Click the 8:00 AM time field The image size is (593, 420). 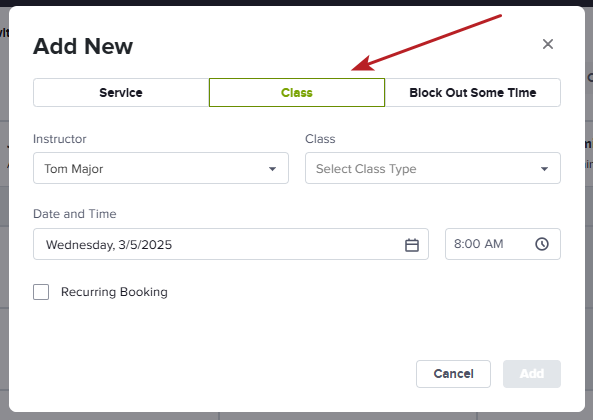tap(503, 244)
